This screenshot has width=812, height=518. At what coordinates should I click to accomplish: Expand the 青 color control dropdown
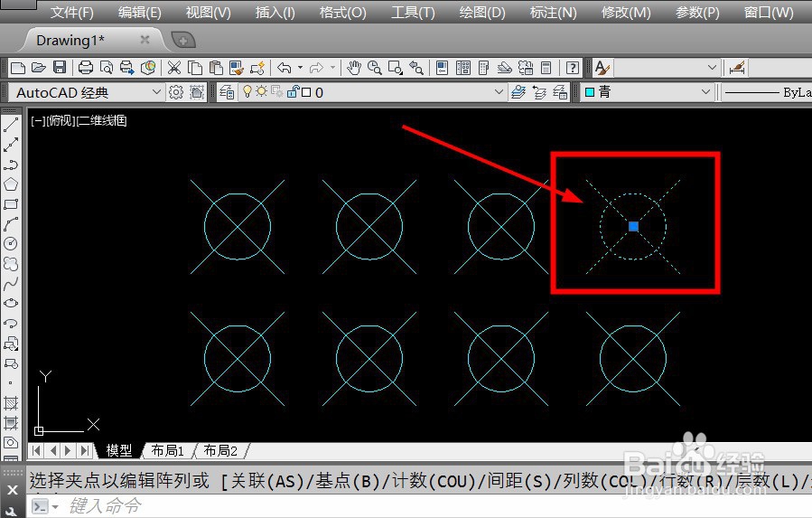(705, 92)
